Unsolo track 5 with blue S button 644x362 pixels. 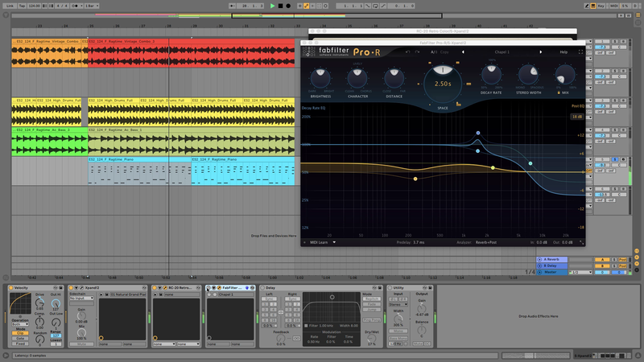(x=615, y=159)
